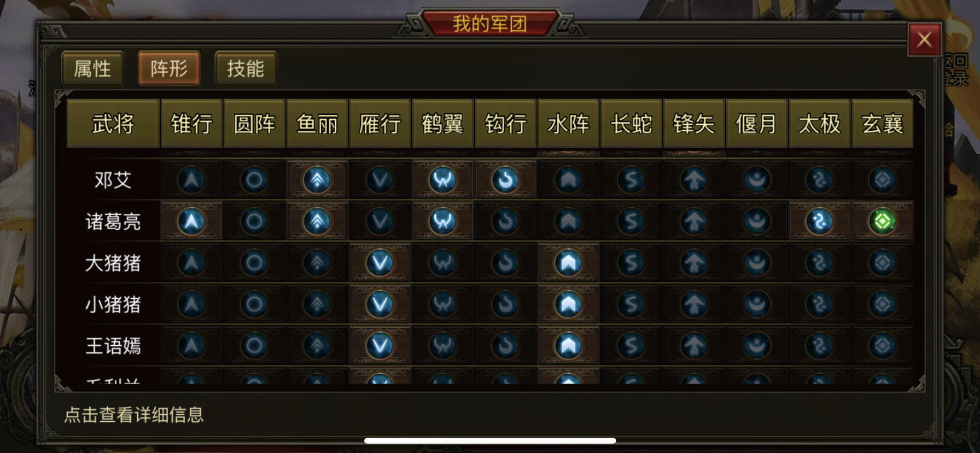Select 大猪猪's 雁行 formation icon
980x453 pixels.
click(x=380, y=263)
